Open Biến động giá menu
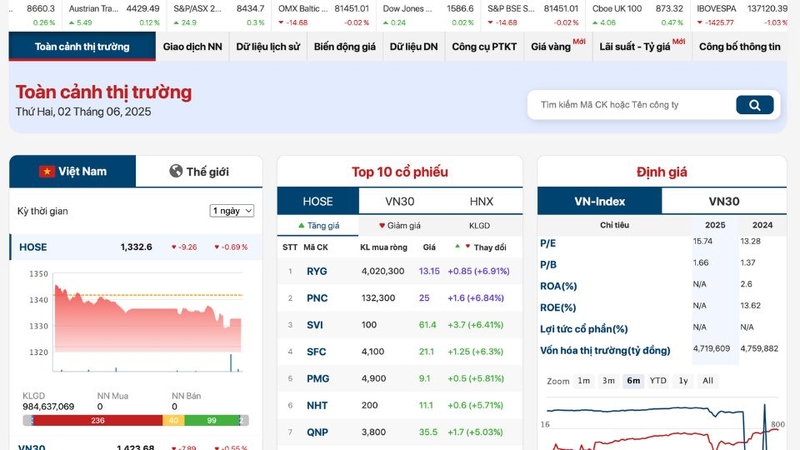 345,46
